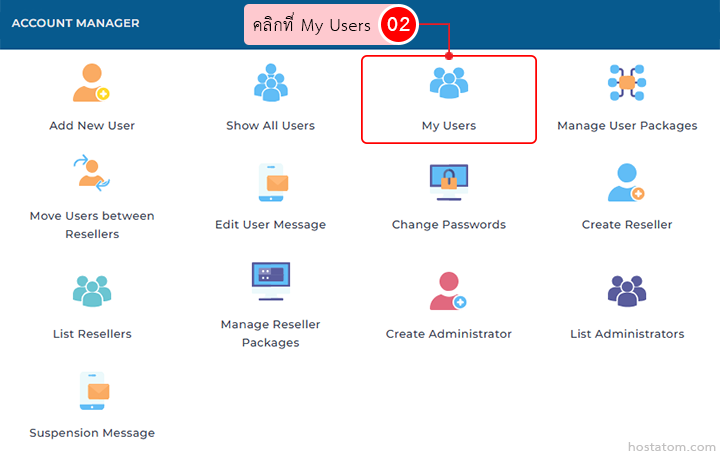Select the Suspension Message text link

pyautogui.click(x=92, y=433)
